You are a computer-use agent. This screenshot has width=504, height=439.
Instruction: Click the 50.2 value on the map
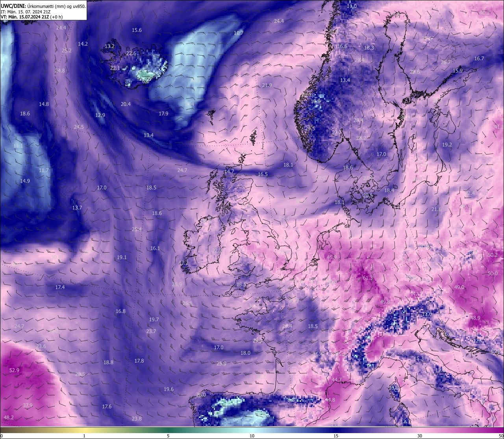pos(493,255)
